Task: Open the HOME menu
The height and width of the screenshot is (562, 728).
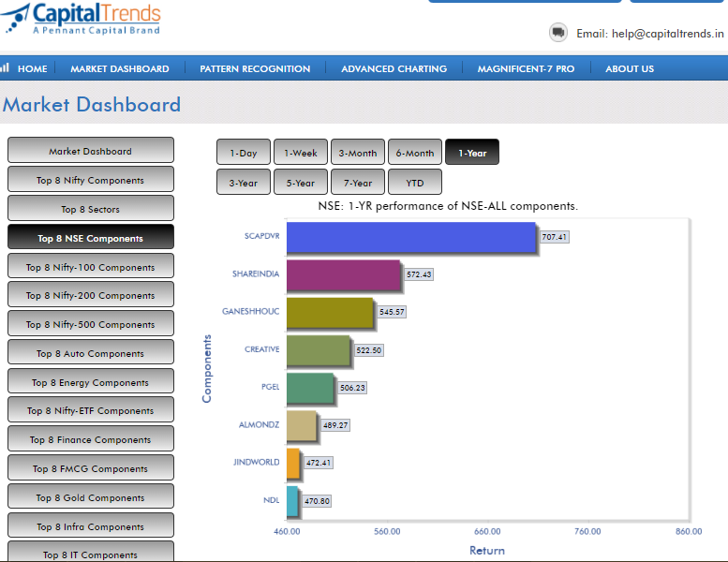Action: (x=32, y=68)
